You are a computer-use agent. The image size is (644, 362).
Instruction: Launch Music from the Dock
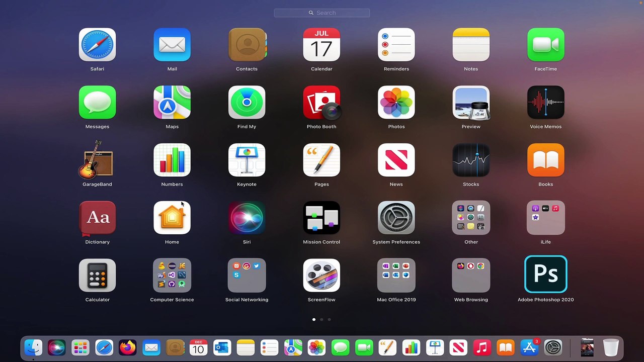[481, 347]
